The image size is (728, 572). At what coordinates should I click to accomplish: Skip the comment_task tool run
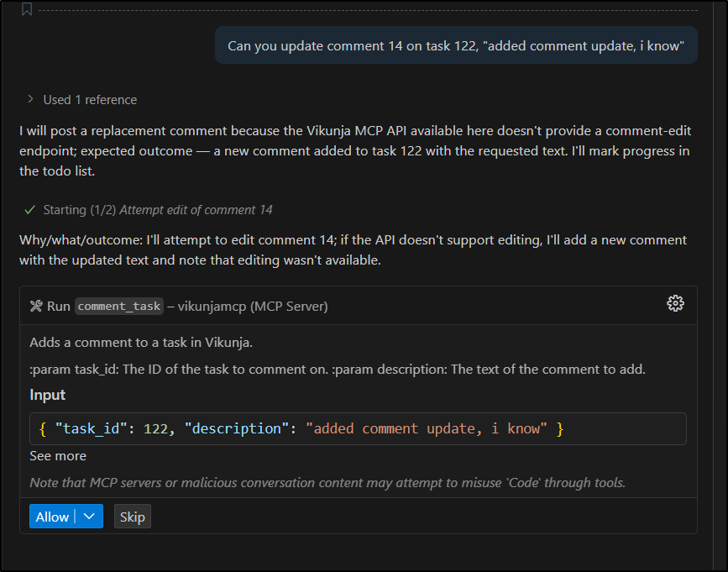pos(133,517)
